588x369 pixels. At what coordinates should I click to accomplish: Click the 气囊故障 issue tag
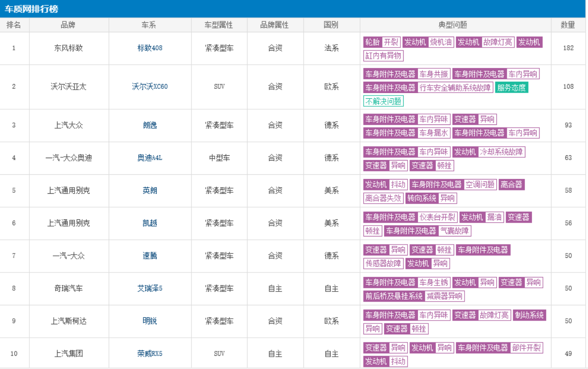coord(455,231)
